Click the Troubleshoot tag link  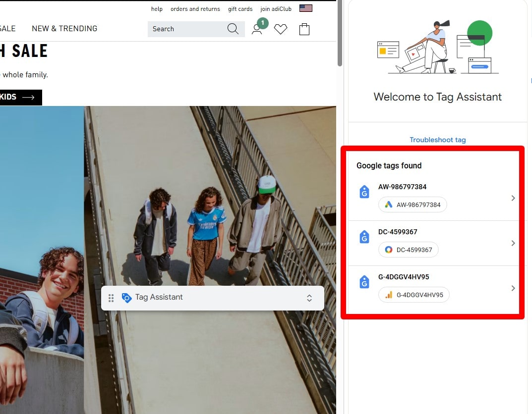[x=437, y=140]
